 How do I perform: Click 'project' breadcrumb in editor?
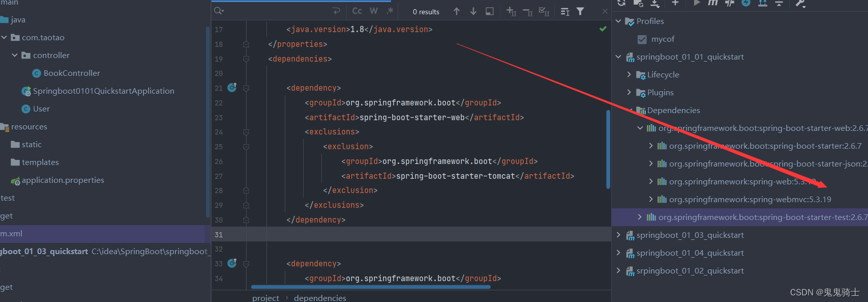[x=265, y=298]
